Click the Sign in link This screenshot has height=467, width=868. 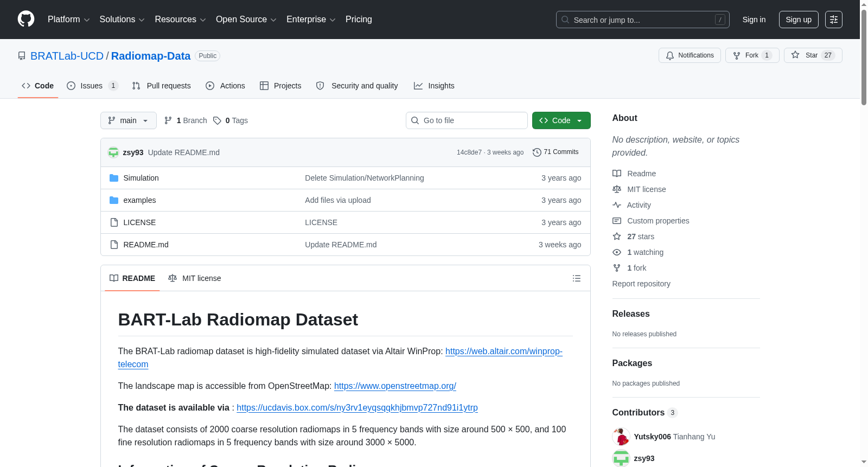click(754, 20)
